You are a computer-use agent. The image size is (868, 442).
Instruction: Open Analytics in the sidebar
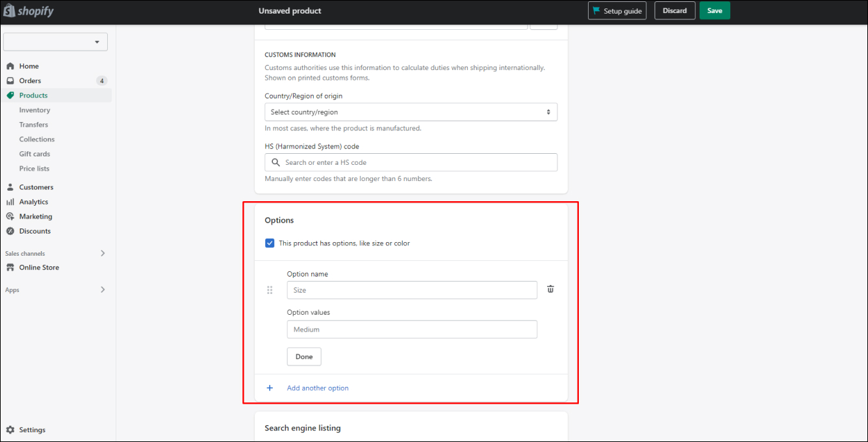tap(34, 202)
